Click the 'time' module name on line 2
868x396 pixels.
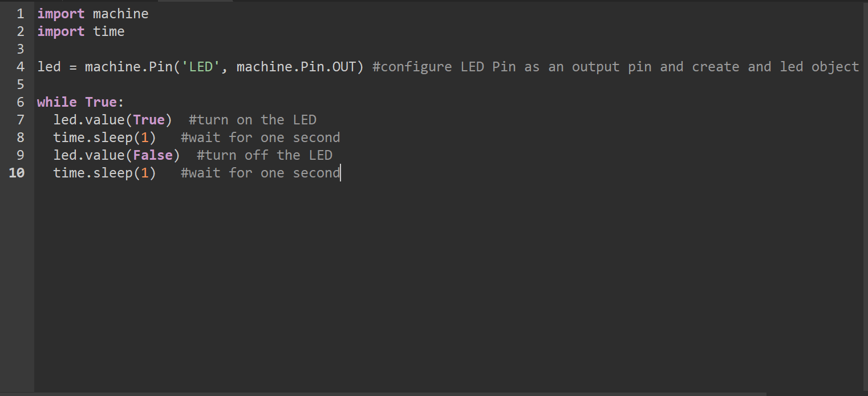(x=108, y=31)
